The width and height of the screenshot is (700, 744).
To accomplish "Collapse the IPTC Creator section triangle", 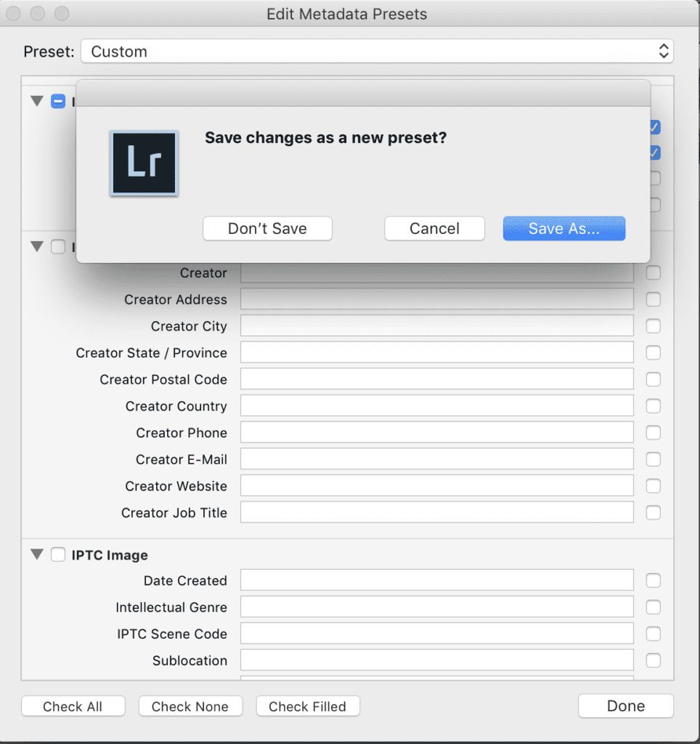I will [36, 246].
